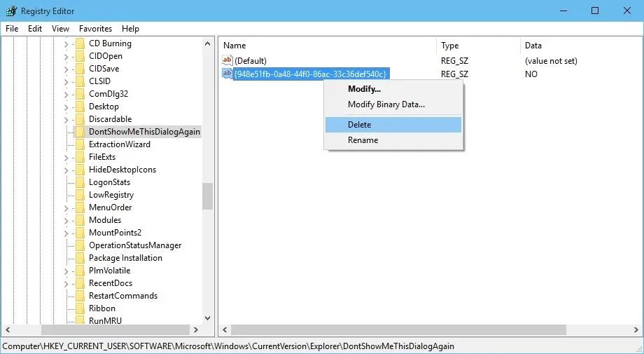
Task: Select the Ribbon key in the tree
Action: tap(102, 308)
